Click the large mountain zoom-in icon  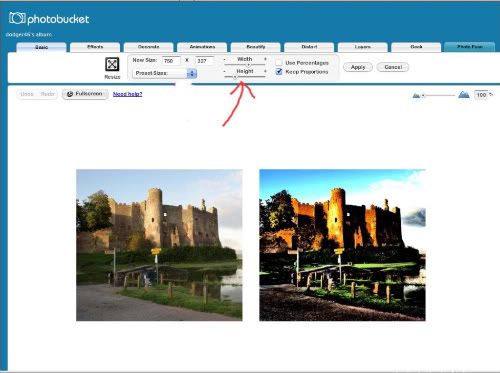pyautogui.click(x=464, y=95)
